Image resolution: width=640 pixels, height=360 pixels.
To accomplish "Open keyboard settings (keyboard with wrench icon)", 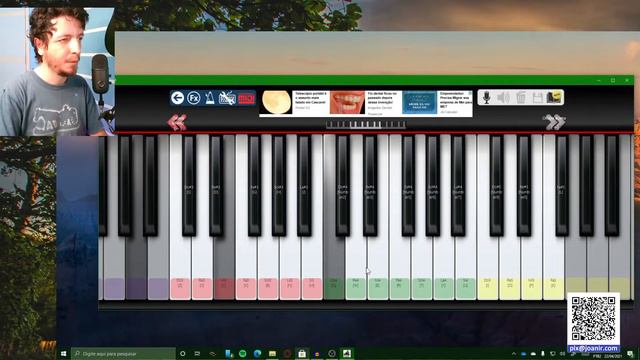I will pos(227,98).
